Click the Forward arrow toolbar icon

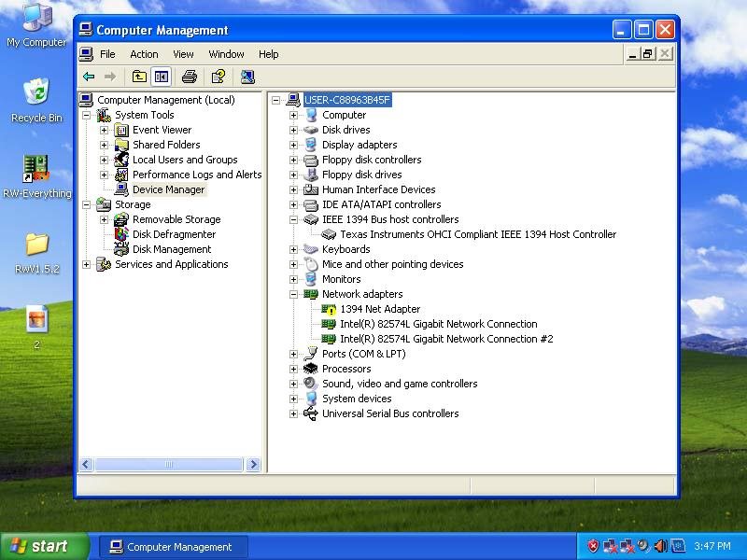tap(110, 77)
